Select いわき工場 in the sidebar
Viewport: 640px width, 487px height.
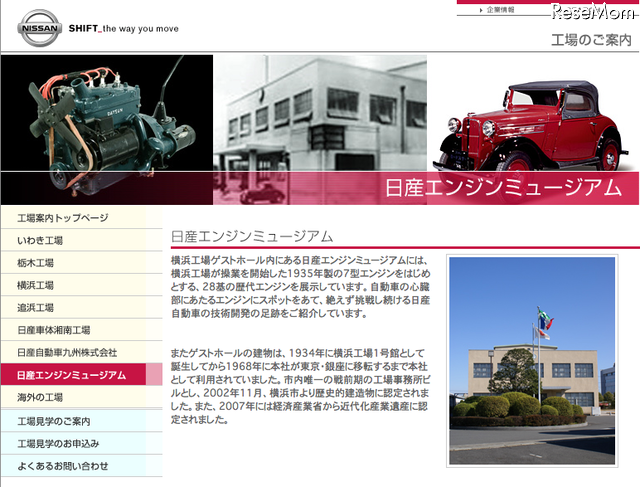(82, 240)
